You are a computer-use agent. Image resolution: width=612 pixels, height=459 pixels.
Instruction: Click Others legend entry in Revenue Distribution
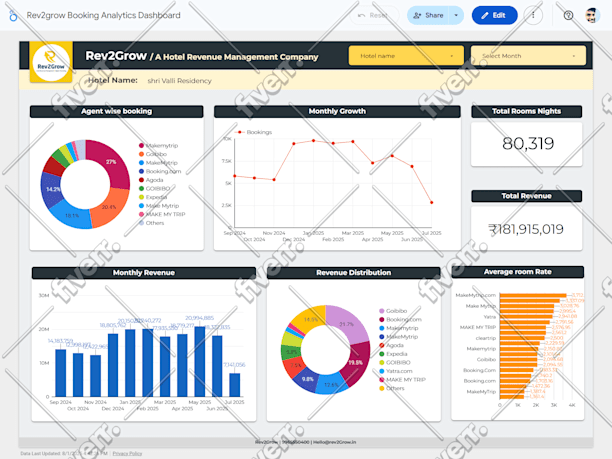[392, 388]
